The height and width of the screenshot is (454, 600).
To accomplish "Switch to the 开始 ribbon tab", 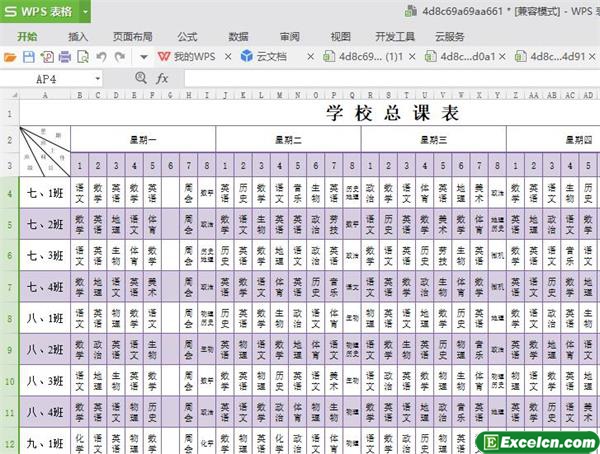I will pos(27,37).
